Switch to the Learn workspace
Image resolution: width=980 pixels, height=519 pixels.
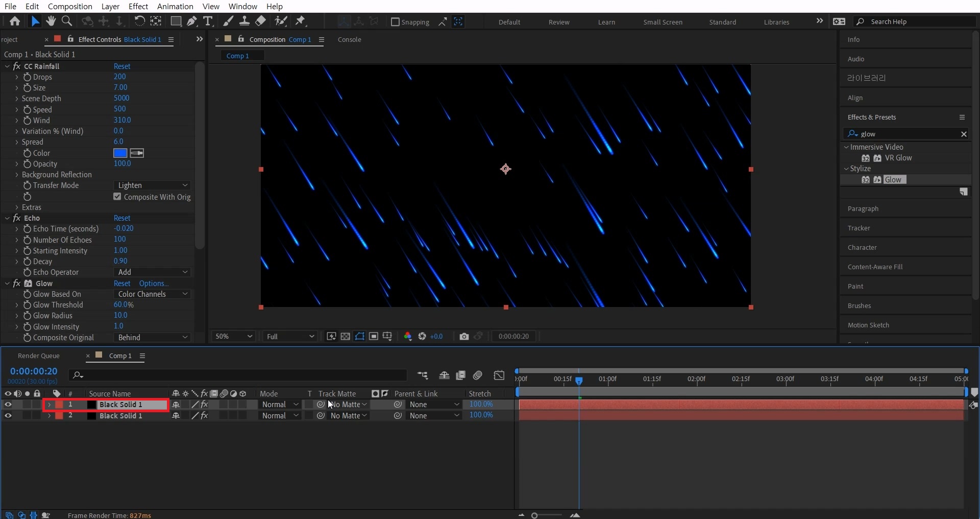point(606,22)
